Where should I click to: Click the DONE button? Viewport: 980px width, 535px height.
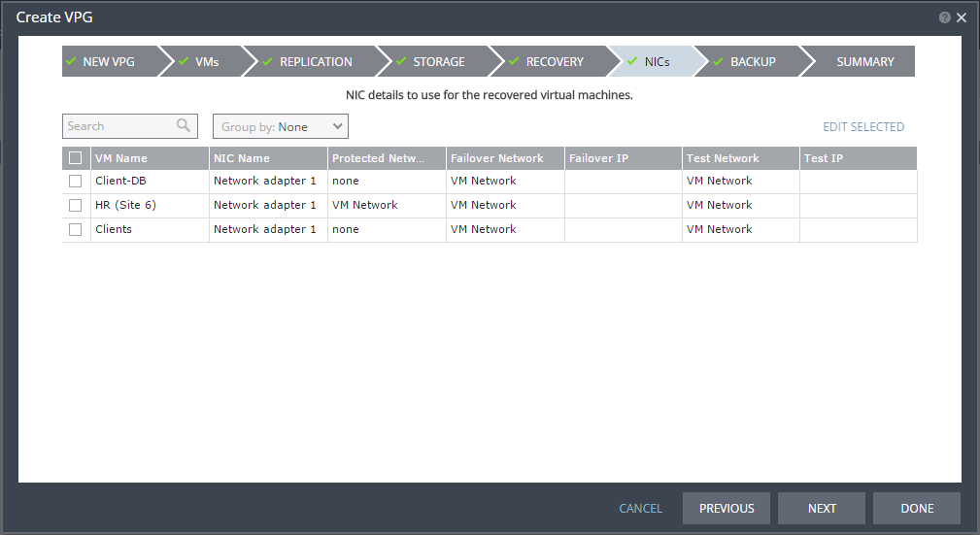coord(917,508)
